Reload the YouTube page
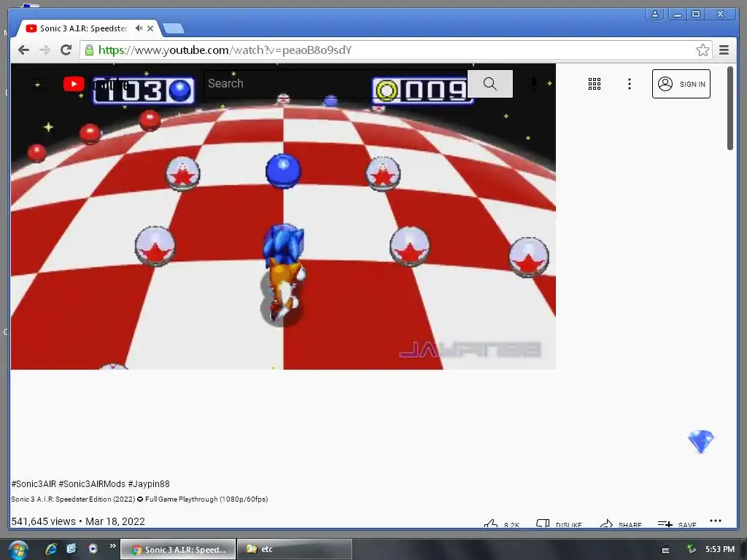 click(x=66, y=50)
